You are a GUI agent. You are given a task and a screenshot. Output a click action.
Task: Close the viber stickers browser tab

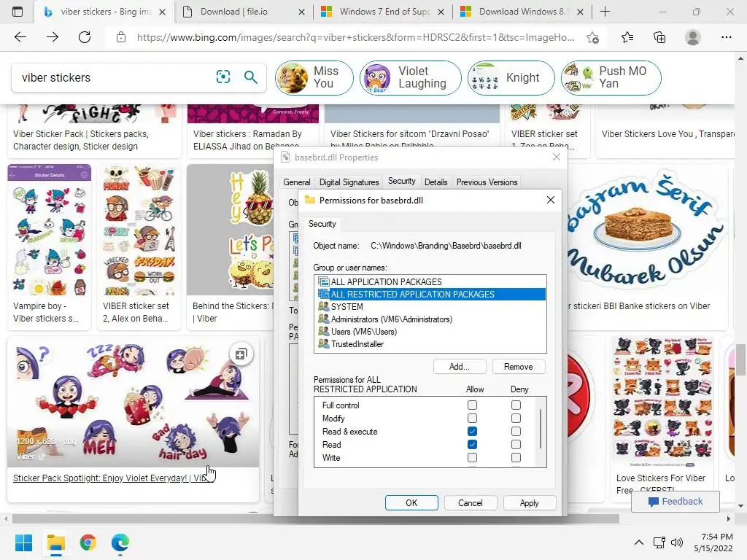(x=163, y=12)
